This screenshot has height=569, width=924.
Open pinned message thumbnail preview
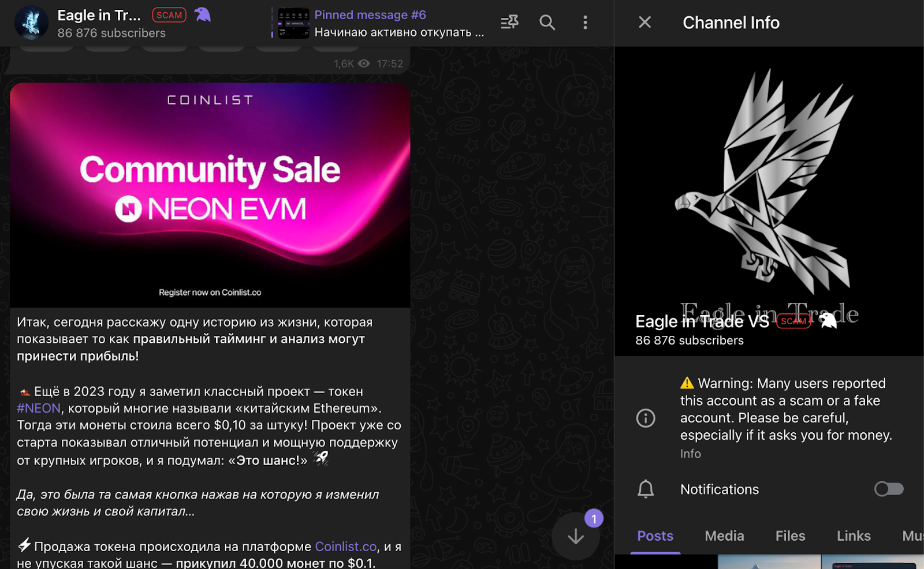(294, 24)
